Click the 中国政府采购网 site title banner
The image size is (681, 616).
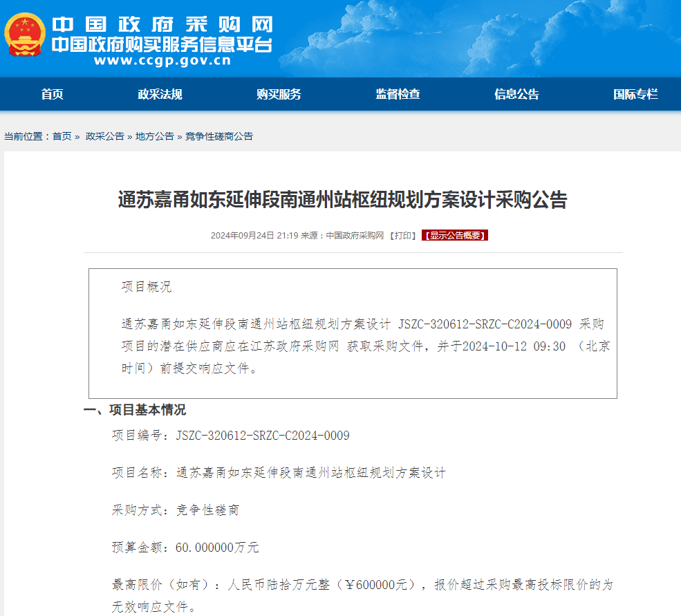tap(162, 24)
